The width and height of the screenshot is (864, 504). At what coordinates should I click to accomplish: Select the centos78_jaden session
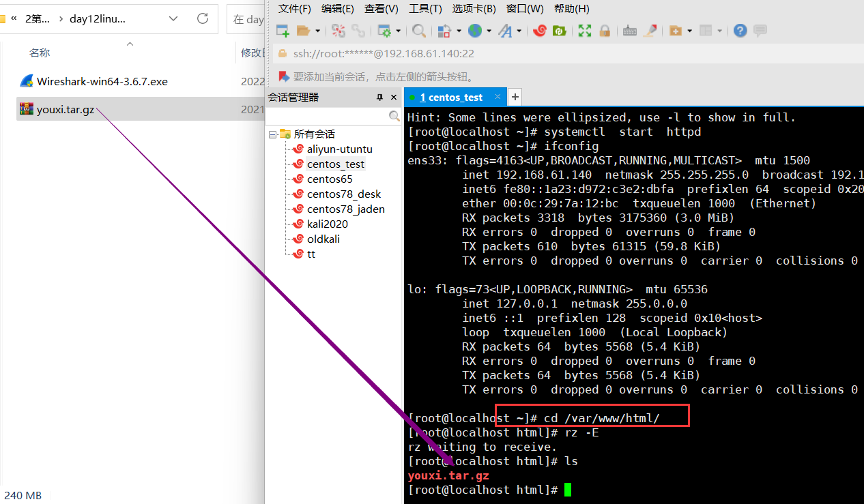(x=345, y=209)
